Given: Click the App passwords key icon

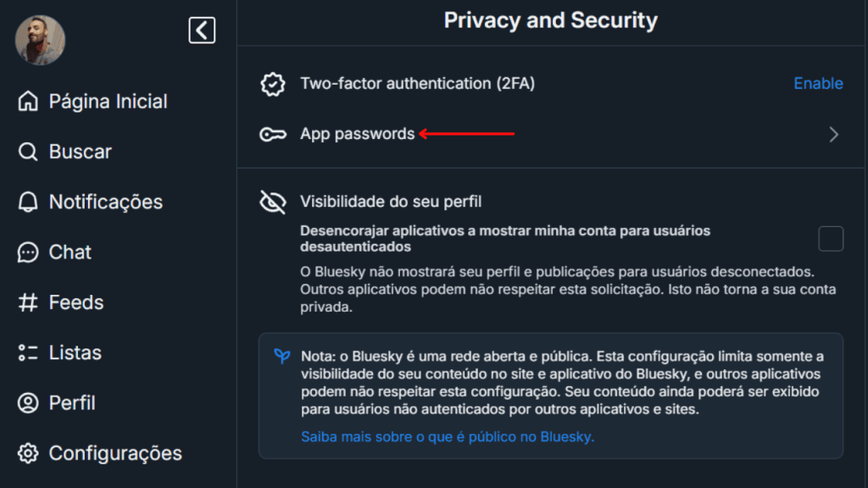Looking at the screenshot, I should coord(272,133).
